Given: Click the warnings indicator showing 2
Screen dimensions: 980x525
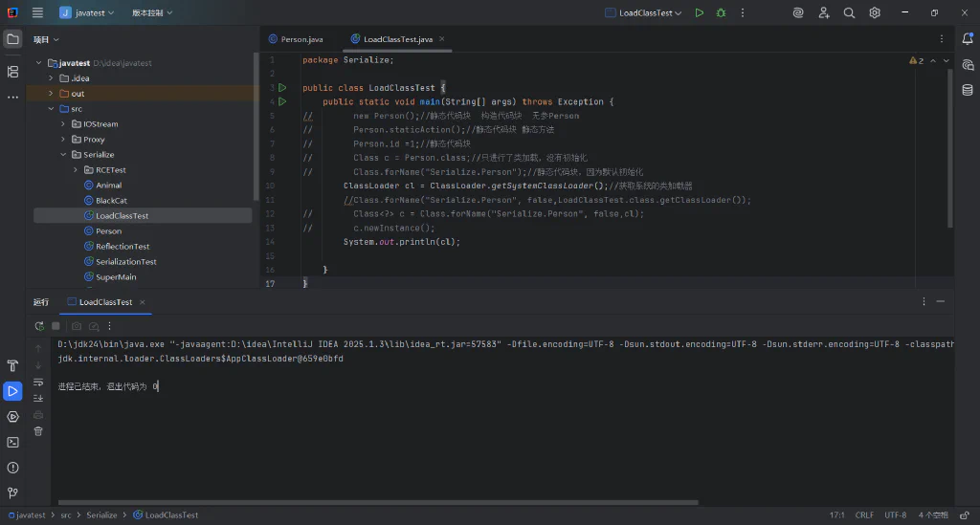Looking at the screenshot, I should pos(916,60).
